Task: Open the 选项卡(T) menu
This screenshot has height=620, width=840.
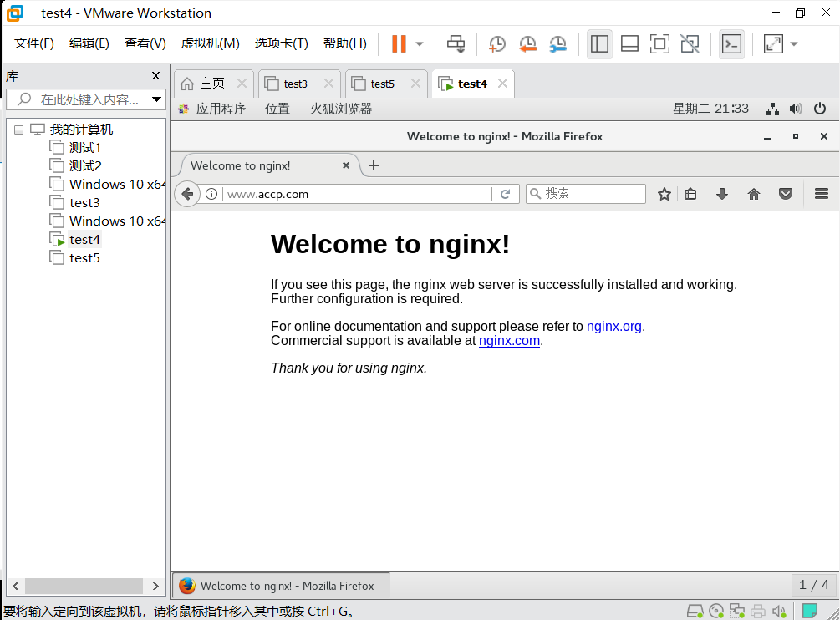Action: tap(281, 43)
